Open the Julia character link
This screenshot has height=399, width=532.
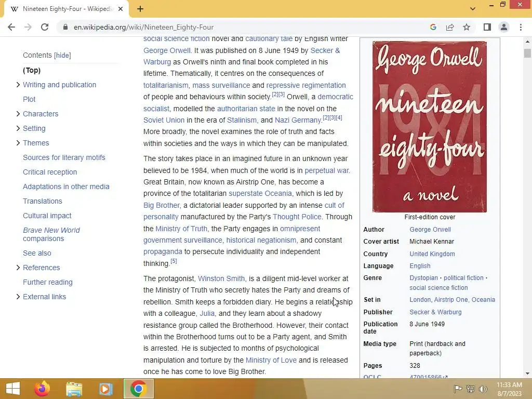coord(207,313)
